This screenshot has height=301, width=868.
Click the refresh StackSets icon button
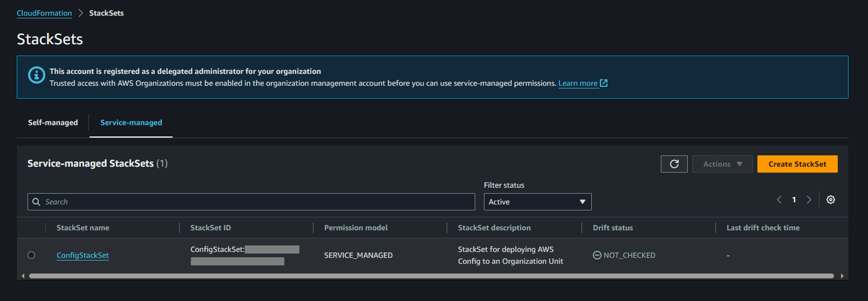[674, 164]
